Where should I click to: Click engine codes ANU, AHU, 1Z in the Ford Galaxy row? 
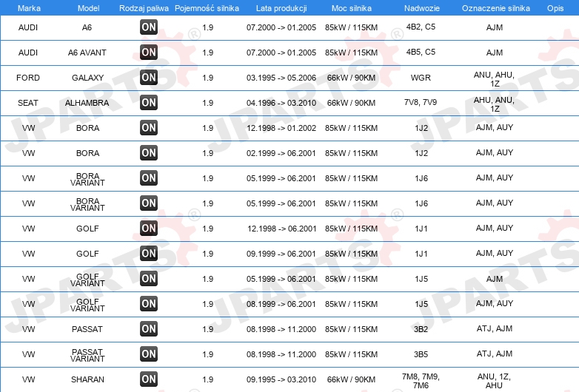[494, 79]
